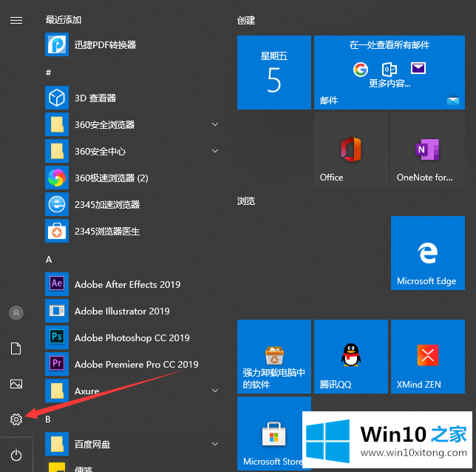476x472 pixels.
Task: Click the 3D 查看器 name text
Action: pyautogui.click(x=95, y=98)
